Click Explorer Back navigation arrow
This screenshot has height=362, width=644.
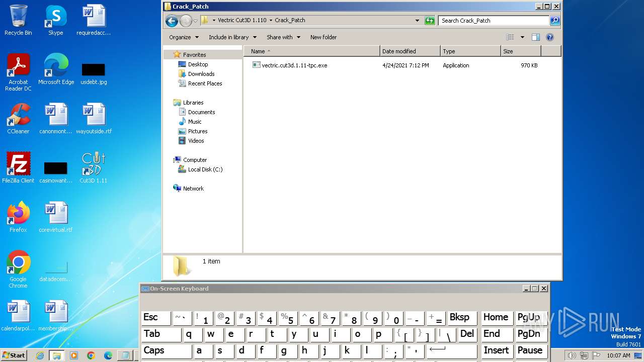[172, 21]
